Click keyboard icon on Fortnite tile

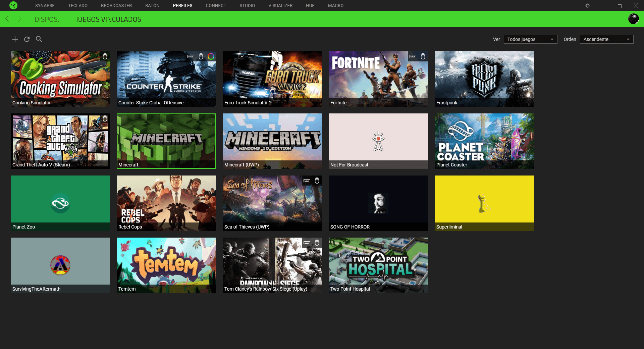(413, 56)
